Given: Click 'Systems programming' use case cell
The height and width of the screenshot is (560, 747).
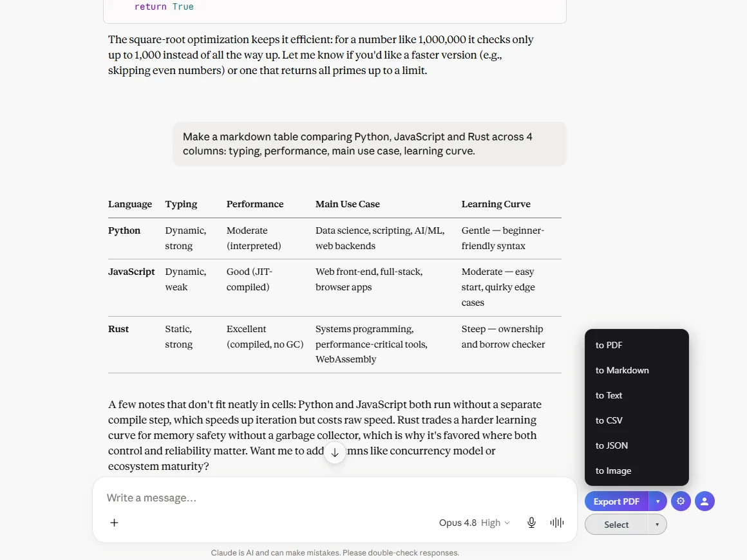Looking at the screenshot, I should click(x=372, y=344).
